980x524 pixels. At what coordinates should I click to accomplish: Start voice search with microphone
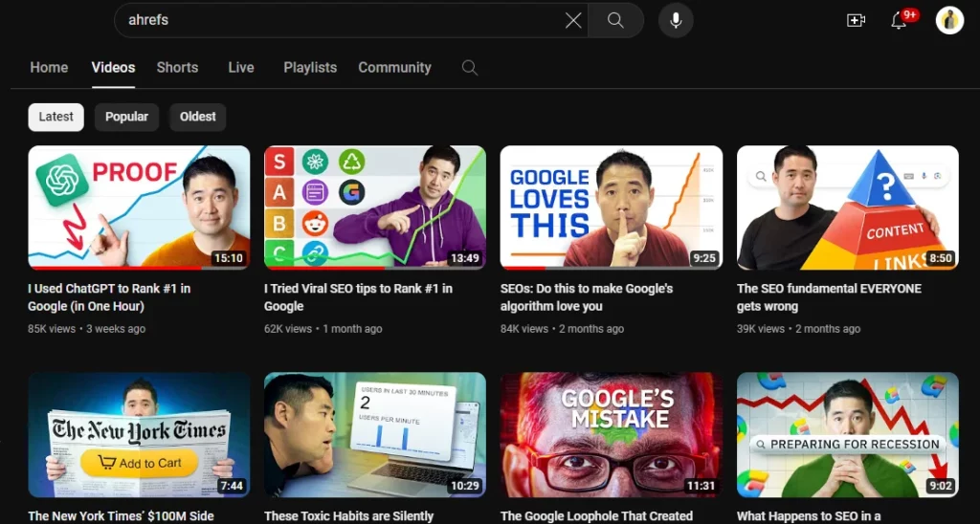pyautogui.click(x=676, y=21)
